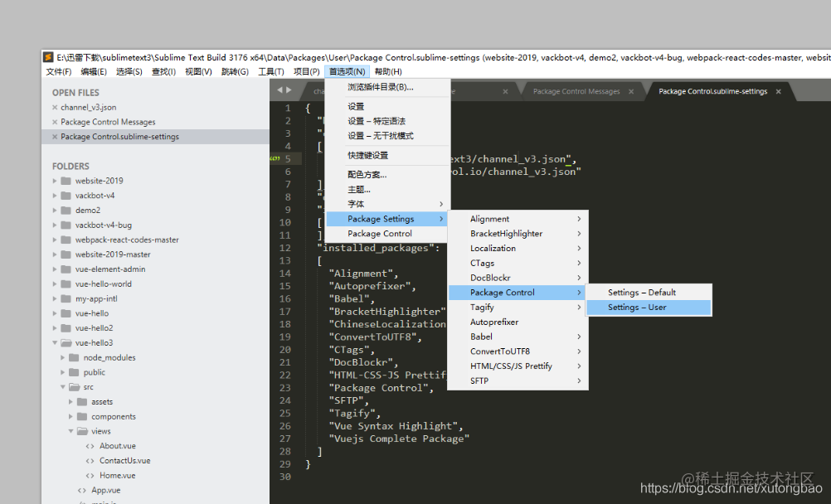Viewport: 831px width, 504px height.
Task: Open the HTML/CSS/JS Prettify submenu
Action: [518, 366]
